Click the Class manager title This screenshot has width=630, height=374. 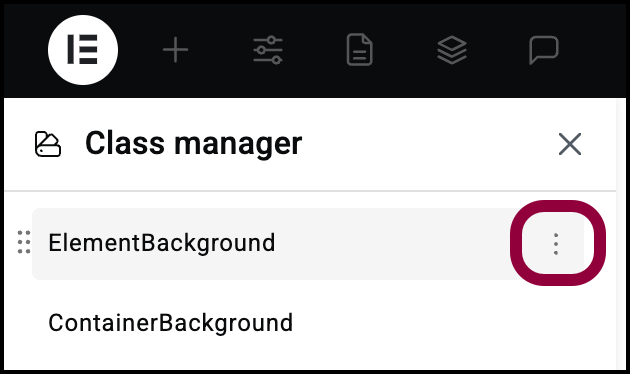pos(193,143)
